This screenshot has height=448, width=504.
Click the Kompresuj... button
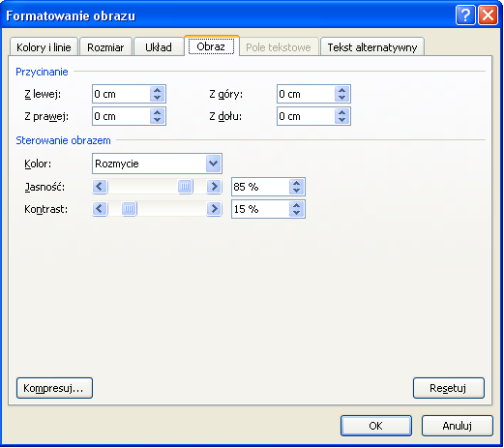(54, 388)
